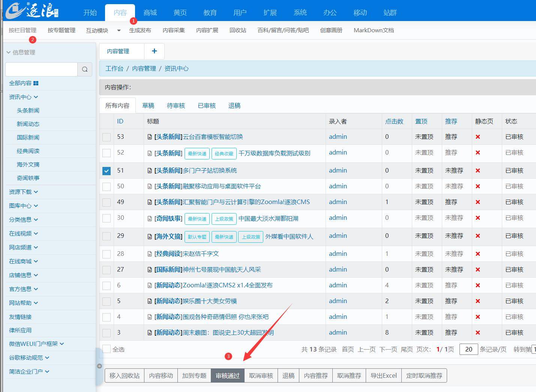Click red X static page icon for row 27
The width and height of the screenshot is (536, 392).
click(x=478, y=270)
